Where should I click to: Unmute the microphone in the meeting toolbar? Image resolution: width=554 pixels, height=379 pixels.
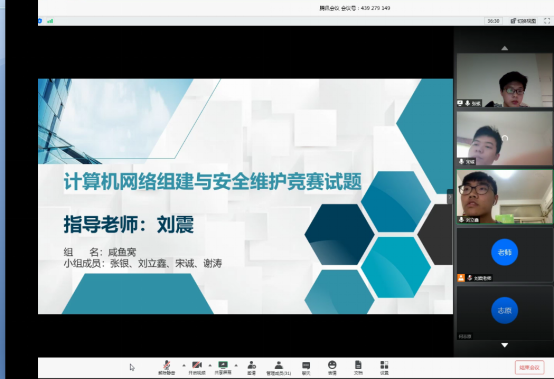coord(167,367)
